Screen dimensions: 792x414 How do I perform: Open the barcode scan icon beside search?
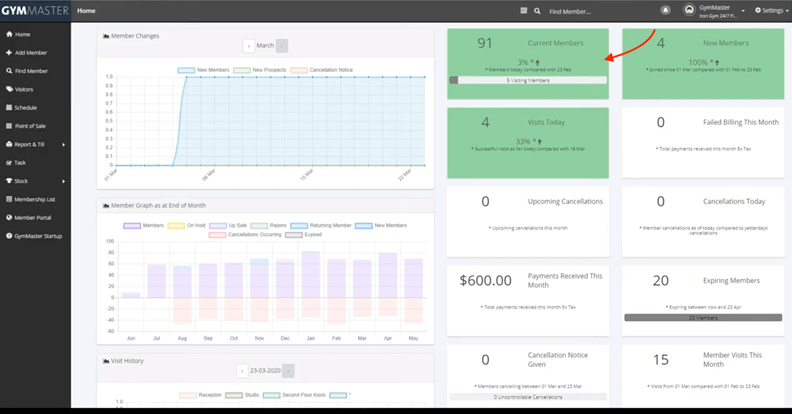pyautogui.click(x=523, y=11)
